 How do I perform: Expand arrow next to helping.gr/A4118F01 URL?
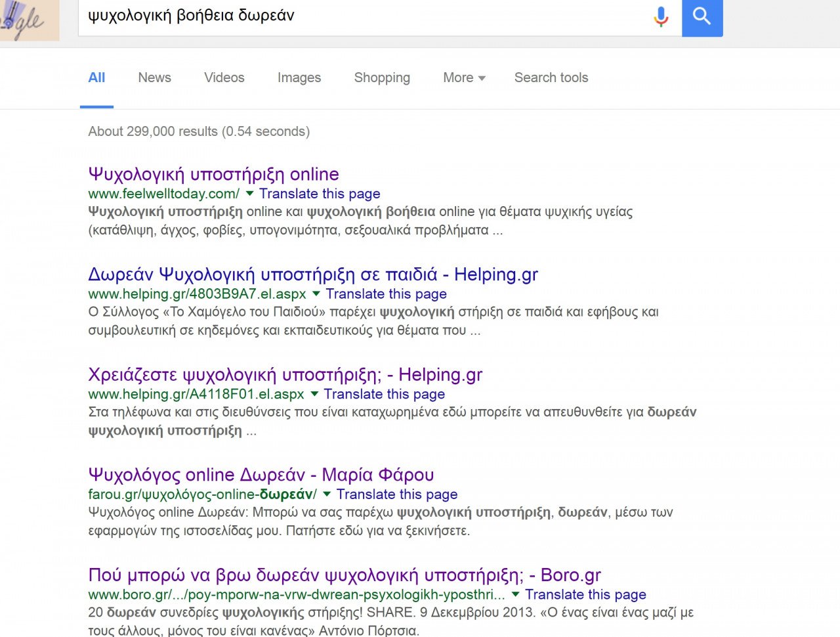[314, 394]
